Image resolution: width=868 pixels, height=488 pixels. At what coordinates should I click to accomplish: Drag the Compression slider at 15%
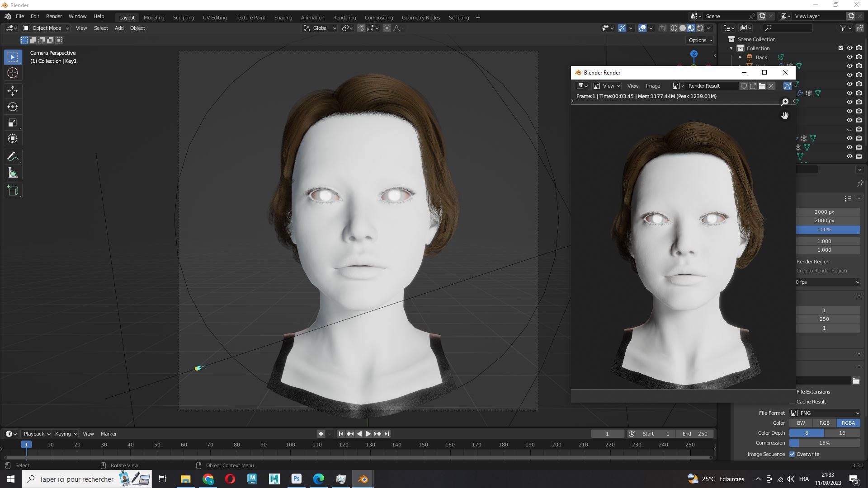click(x=825, y=443)
